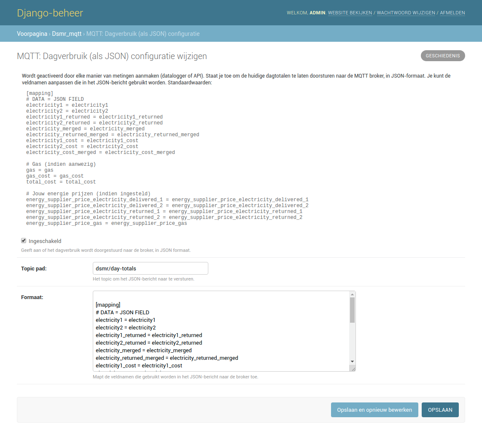The image size is (482, 448).
Task: Click breadcrumb text 'MQTT: Dagverbruik (als JSON) configuratie'
Action: [x=143, y=34]
